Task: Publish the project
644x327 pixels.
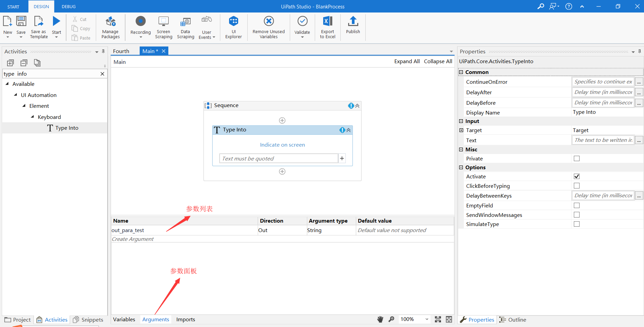Action: tap(353, 25)
